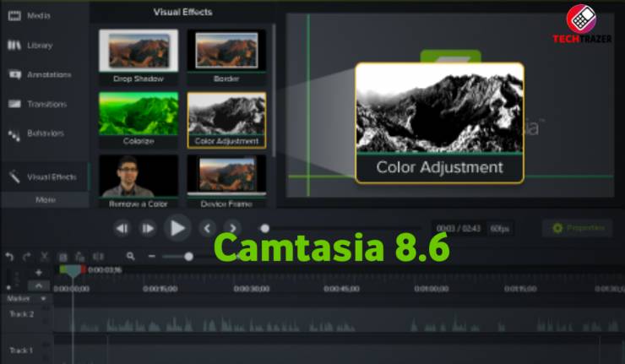The image size is (625, 364).
Task: Click the Behaviors icon
Action: point(14,136)
